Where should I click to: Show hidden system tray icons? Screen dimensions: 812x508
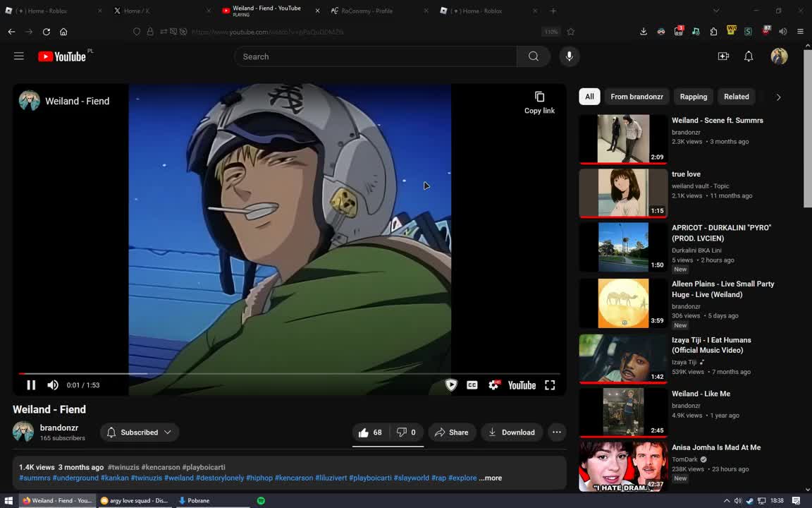tap(727, 501)
